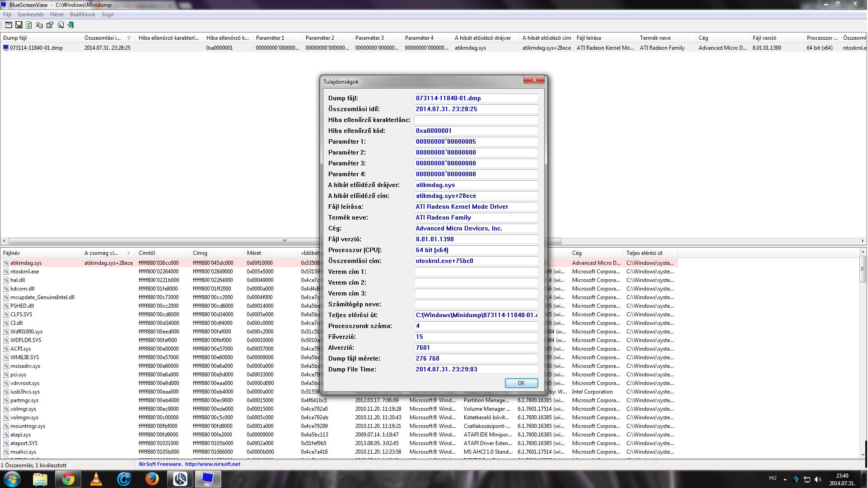Click OK in the Tulajdonságok dialog

521,383
